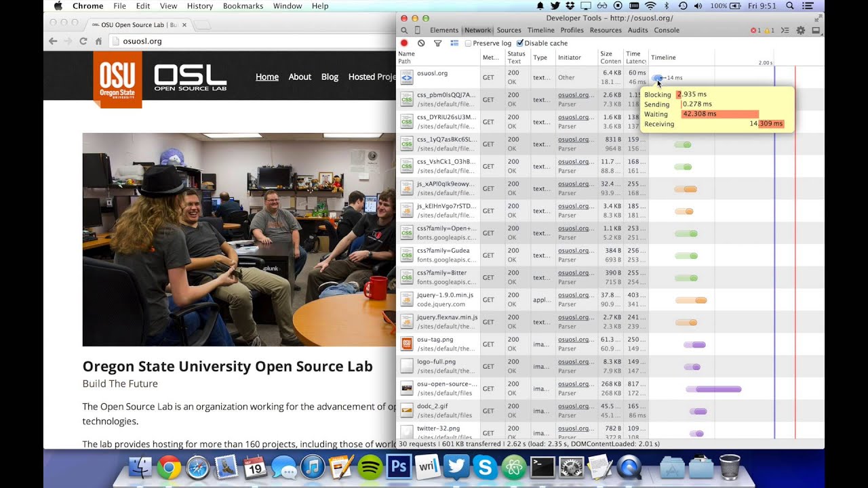Click Chrome's back arrow button
868x488 pixels.
53,41
